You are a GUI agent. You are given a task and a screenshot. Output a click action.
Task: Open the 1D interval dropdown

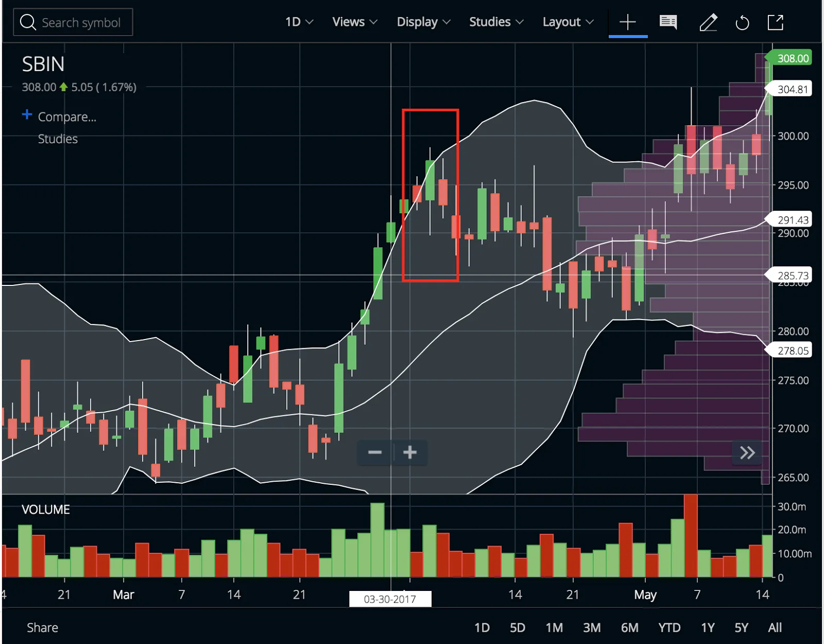[299, 22]
